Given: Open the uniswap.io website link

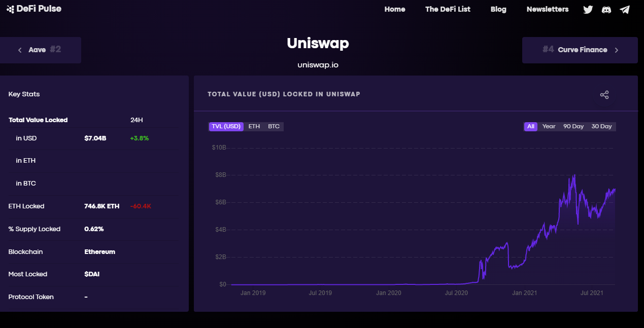Looking at the screenshot, I should pos(318,65).
